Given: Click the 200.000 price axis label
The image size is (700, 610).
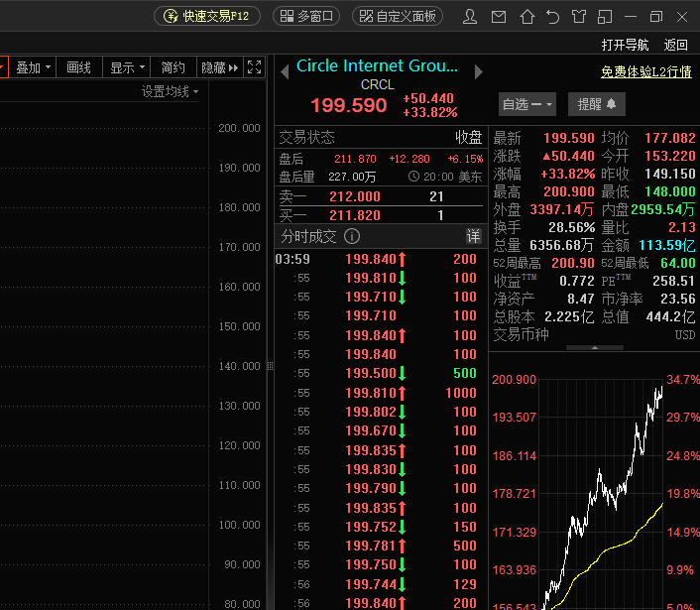Looking at the screenshot, I should (x=239, y=128).
